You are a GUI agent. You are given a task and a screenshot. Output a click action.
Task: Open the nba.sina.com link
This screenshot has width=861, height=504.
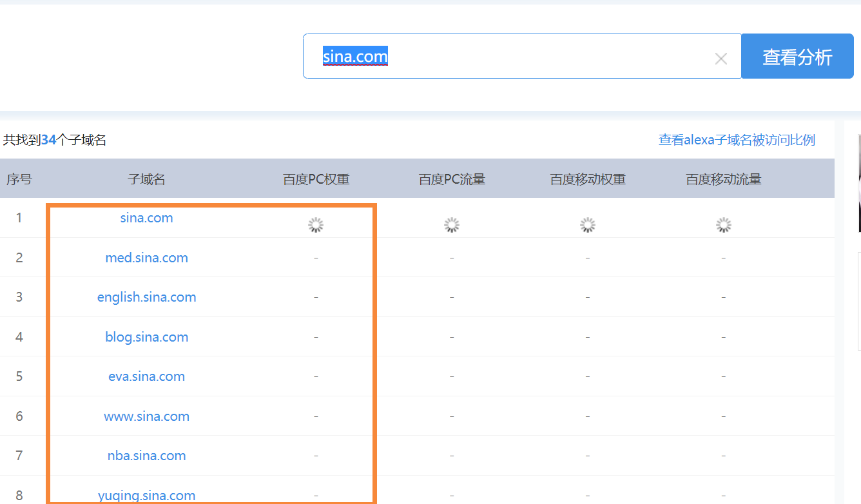coord(146,456)
